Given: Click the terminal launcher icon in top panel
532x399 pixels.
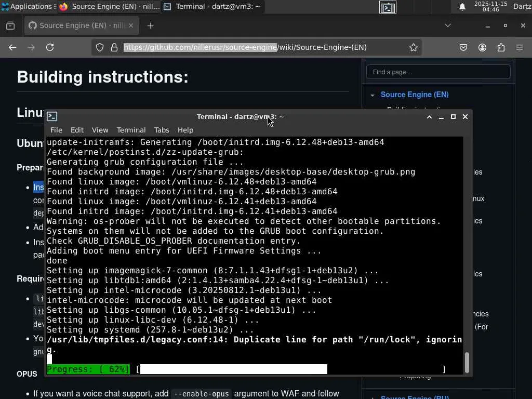Looking at the screenshot, I should 388,7.
